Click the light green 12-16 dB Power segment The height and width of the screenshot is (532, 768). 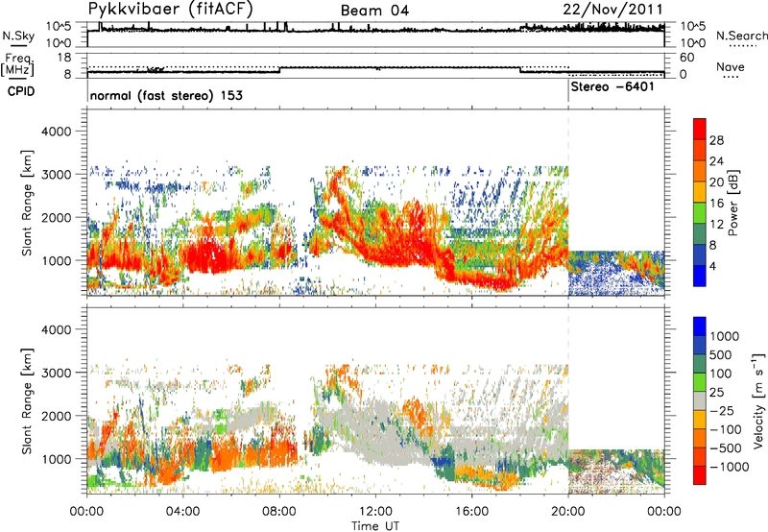[x=700, y=212]
